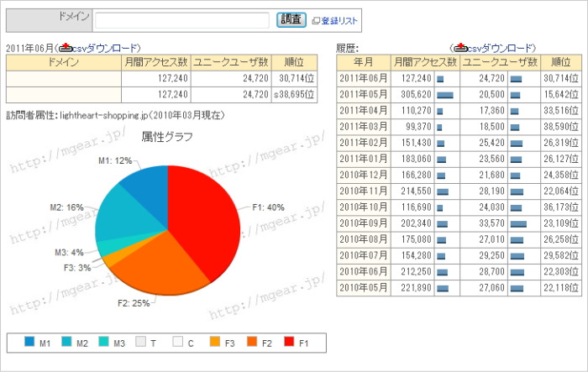
Task: Click the history row 2010年09月
Action: [459, 223]
